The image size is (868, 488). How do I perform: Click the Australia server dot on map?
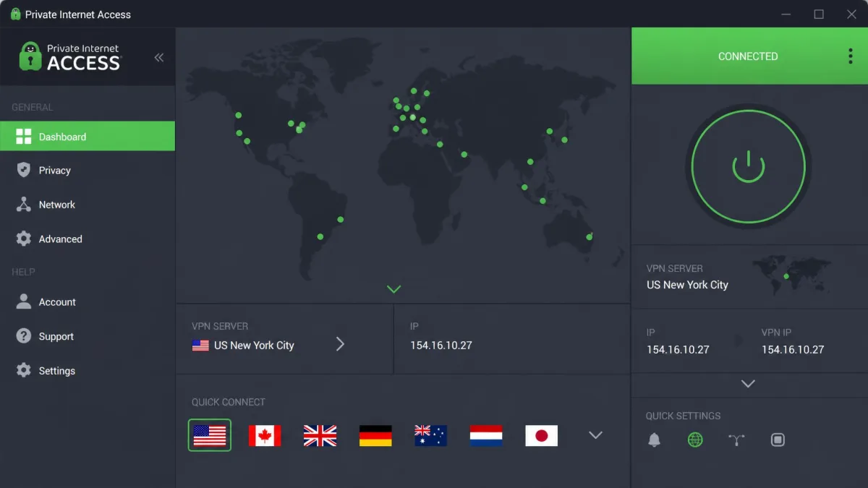point(590,236)
